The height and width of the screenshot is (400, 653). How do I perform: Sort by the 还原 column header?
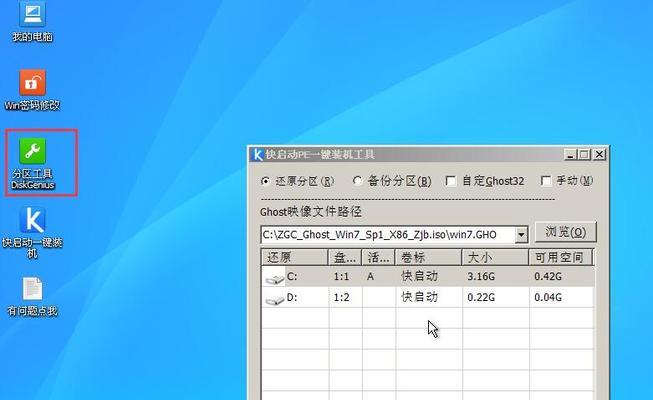click(295, 258)
